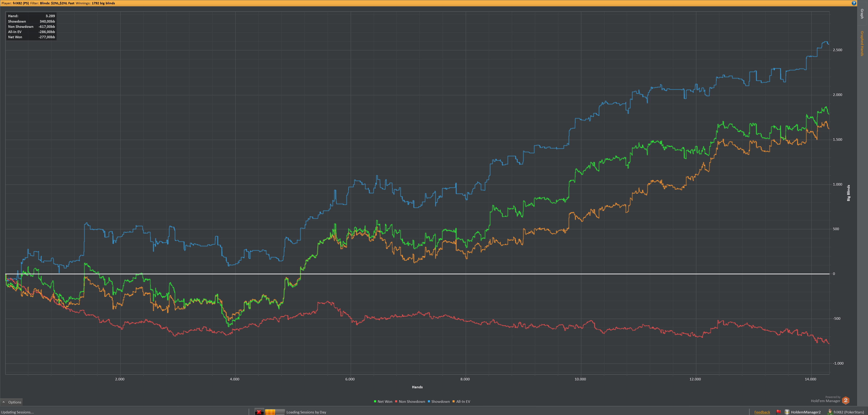The width and height of the screenshot is (868, 415).
Task: Click the HoldemManager2 database cylinder icon
Action: [x=787, y=412]
